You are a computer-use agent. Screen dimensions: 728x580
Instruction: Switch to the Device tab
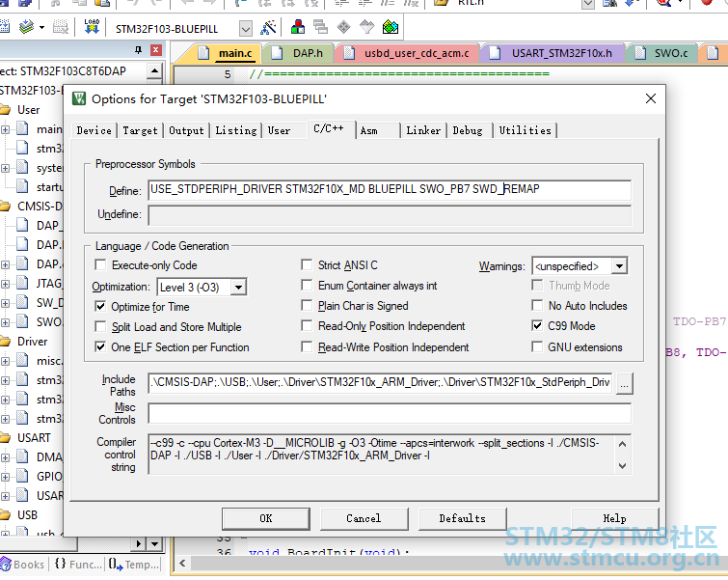(x=94, y=130)
